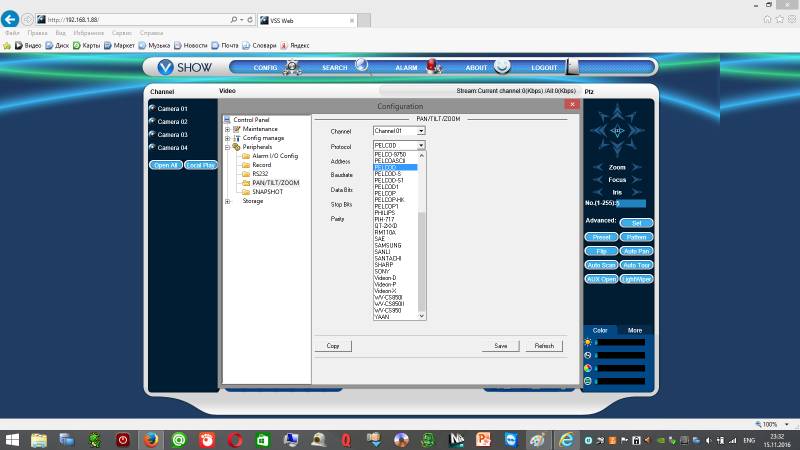Open the RS232 folder in the tree

260,174
